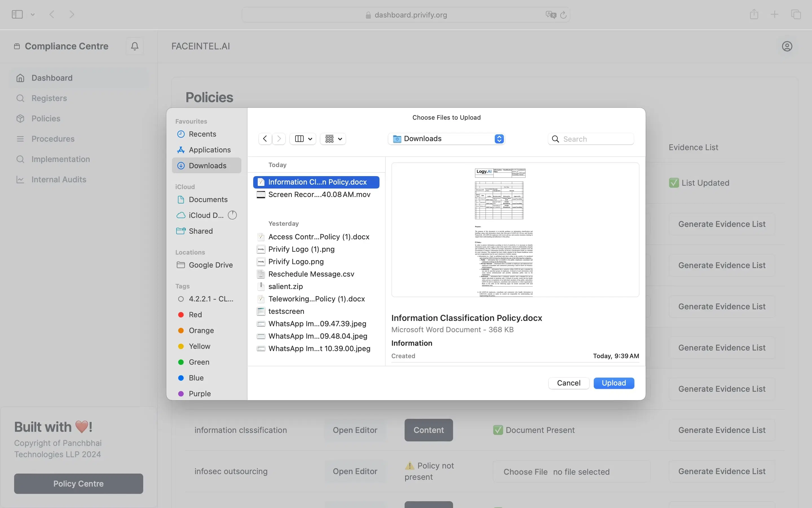Show Safari tab overview icon

click(796, 14)
